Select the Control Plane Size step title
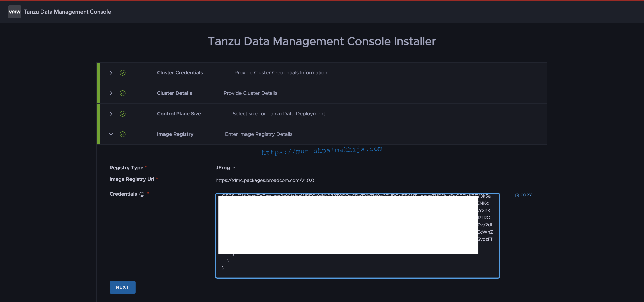 [x=179, y=114]
